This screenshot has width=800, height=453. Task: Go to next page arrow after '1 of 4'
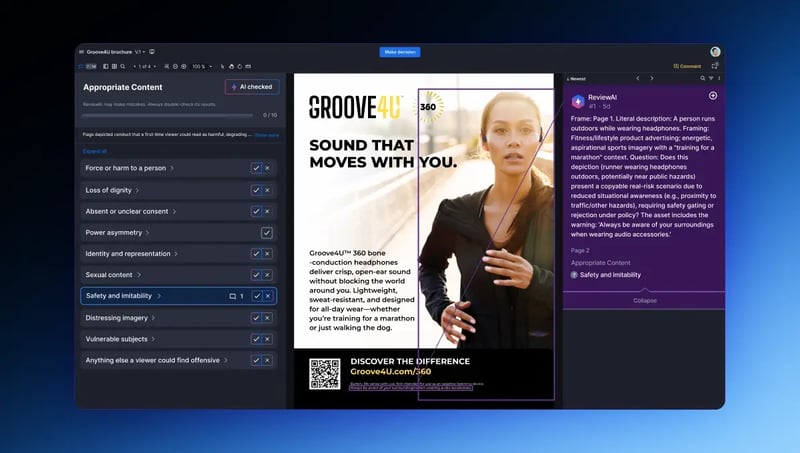(x=155, y=66)
